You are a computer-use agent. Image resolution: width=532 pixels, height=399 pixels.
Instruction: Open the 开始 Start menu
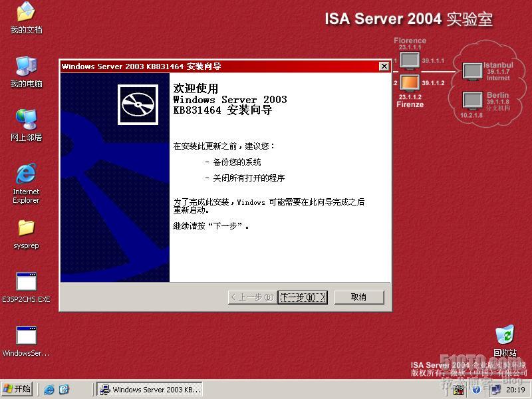(17, 389)
